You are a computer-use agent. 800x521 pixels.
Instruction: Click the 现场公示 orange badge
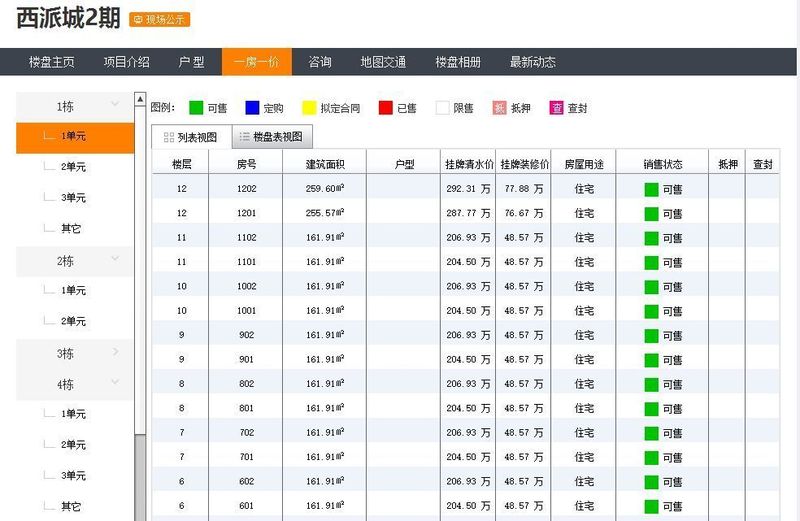click(x=160, y=19)
